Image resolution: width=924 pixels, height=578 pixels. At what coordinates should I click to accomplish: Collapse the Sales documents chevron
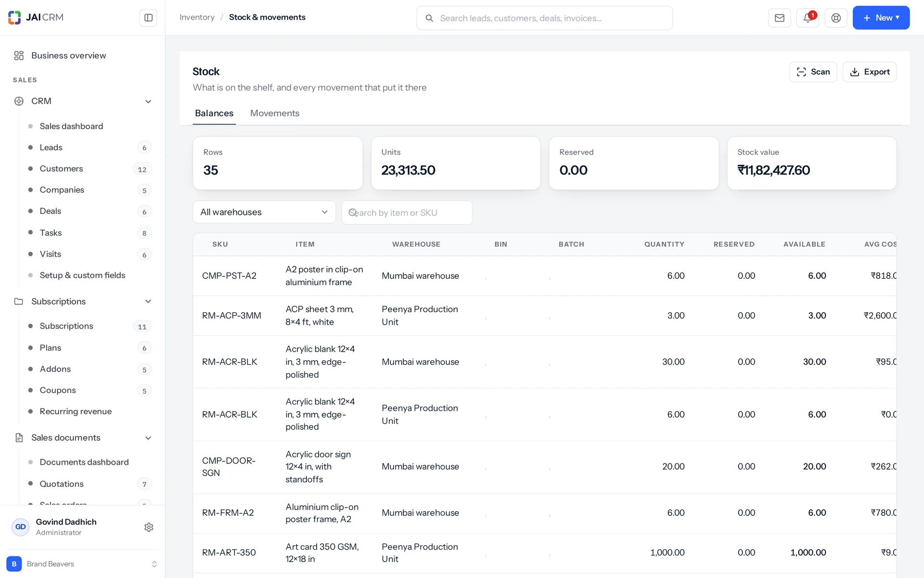point(148,438)
